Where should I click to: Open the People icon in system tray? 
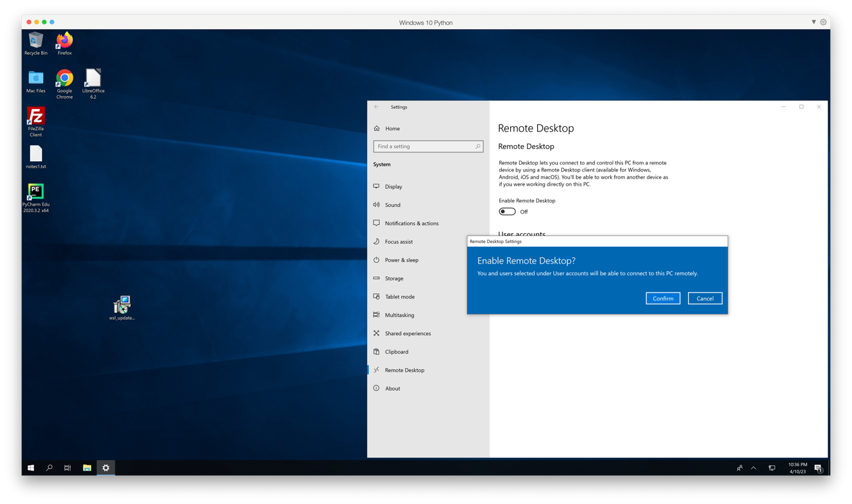tap(740, 468)
